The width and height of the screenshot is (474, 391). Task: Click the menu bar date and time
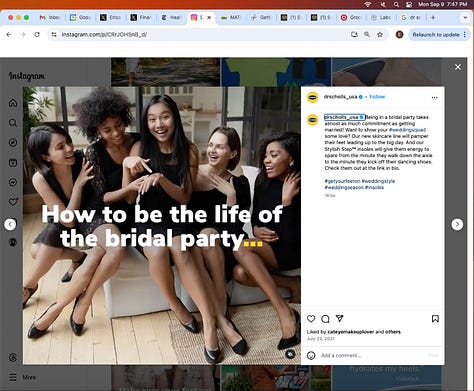(443, 4)
